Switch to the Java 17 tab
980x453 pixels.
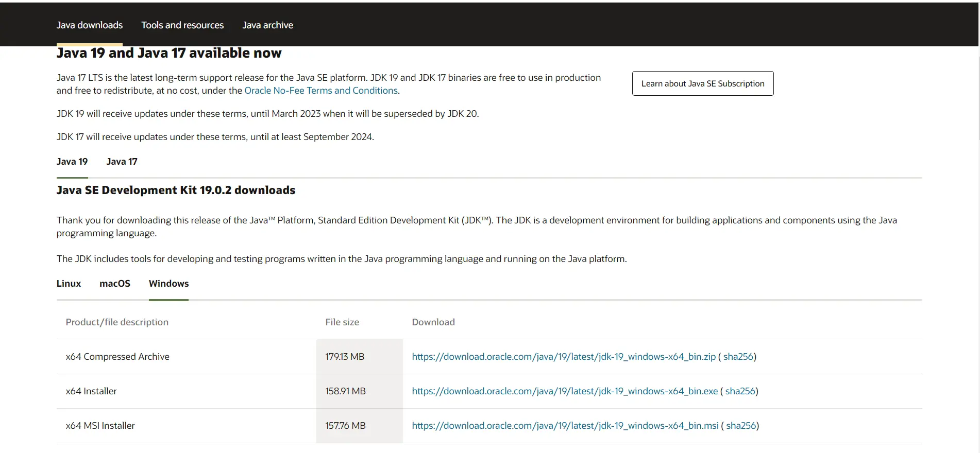pyautogui.click(x=122, y=162)
